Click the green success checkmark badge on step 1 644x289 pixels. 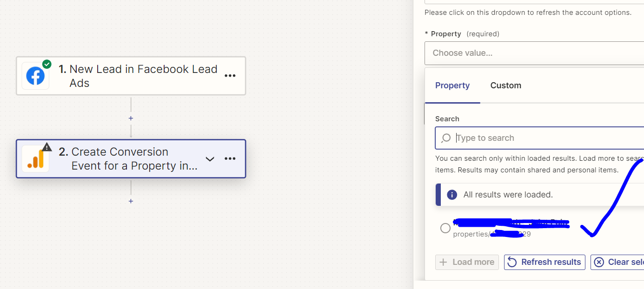pyautogui.click(x=46, y=64)
